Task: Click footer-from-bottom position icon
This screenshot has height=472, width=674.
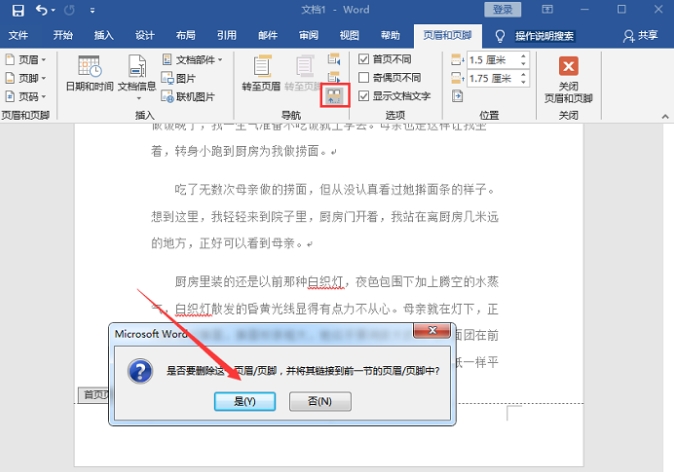Action: [x=457, y=78]
